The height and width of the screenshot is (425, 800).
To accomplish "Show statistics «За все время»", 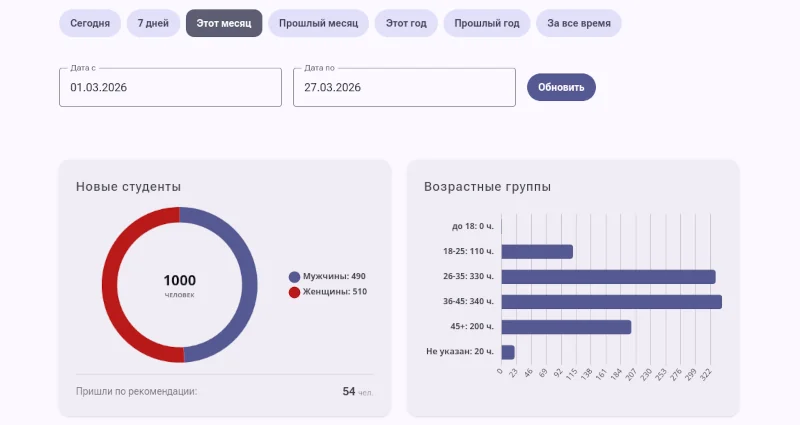I will pos(578,23).
